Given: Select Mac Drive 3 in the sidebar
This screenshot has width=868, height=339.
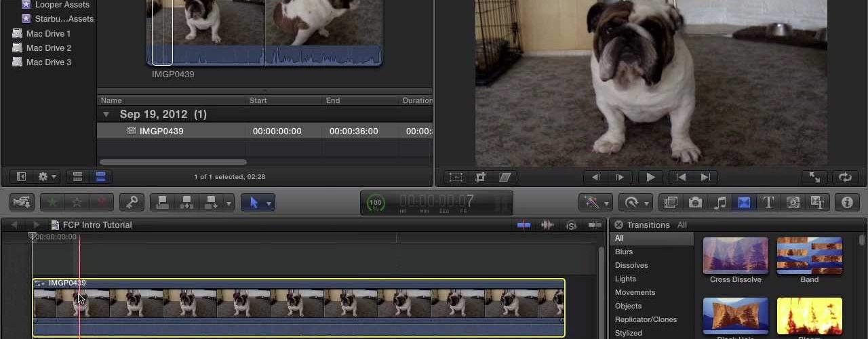Looking at the screenshot, I should click(48, 62).
